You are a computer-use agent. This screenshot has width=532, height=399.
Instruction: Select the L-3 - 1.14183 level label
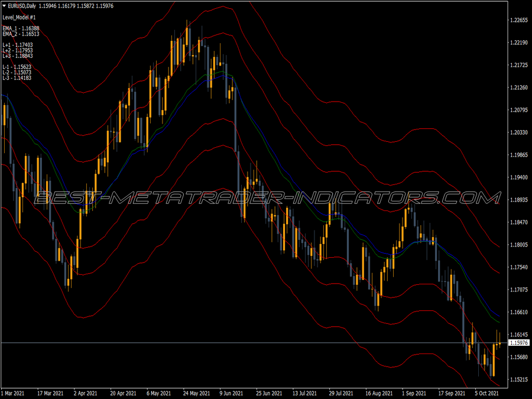17,77
